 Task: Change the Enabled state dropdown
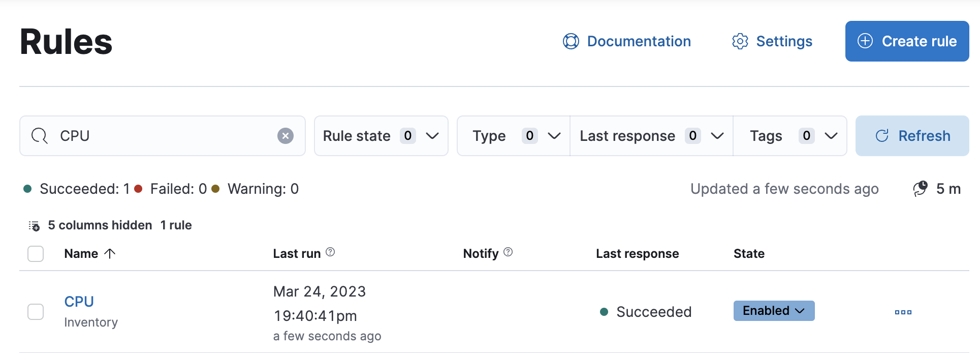(774, 311)
